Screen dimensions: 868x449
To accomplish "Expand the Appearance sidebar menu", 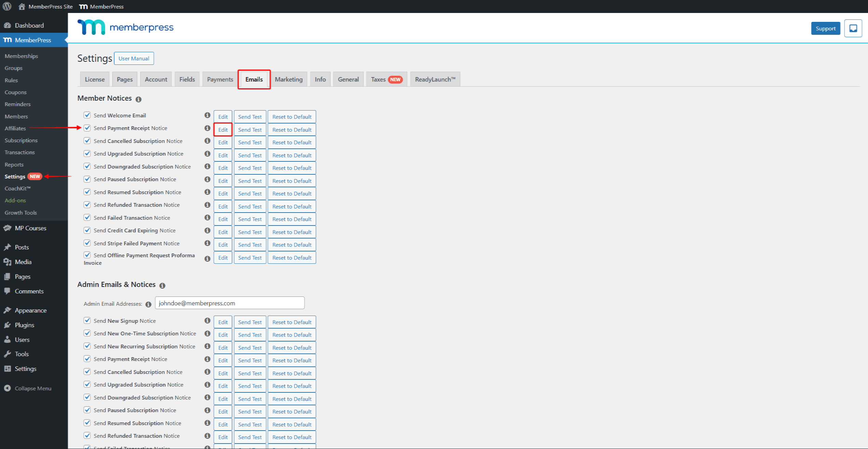I will pos(30,310).
